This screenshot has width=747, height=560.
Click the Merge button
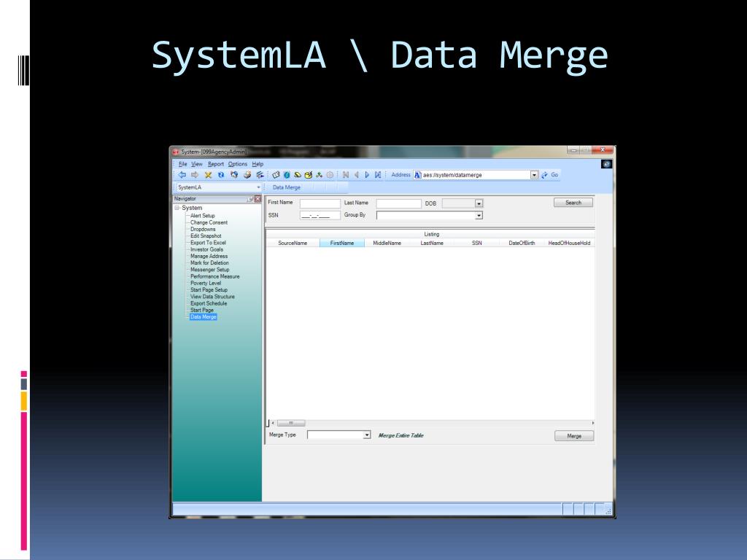[x=574, y=436]
